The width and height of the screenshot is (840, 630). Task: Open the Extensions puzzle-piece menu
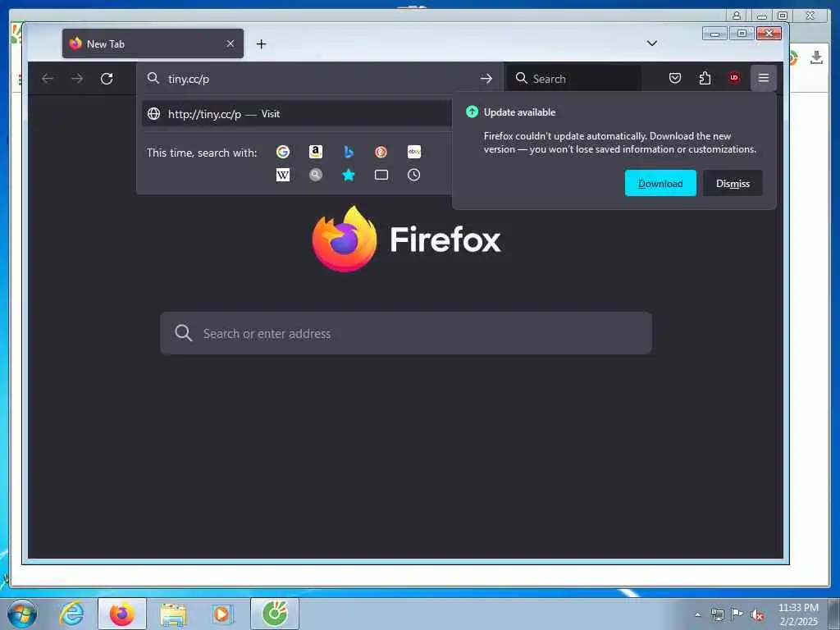705,78
